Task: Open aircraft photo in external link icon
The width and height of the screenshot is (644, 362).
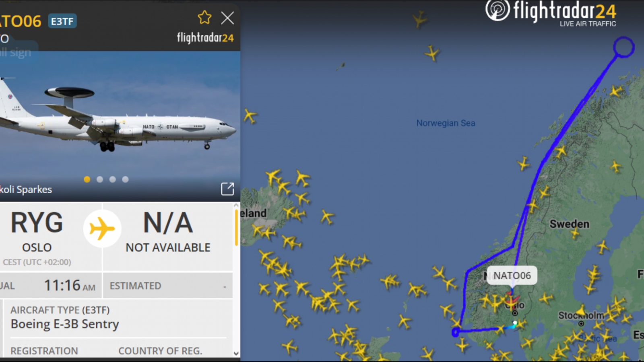Action: [227, 189]
